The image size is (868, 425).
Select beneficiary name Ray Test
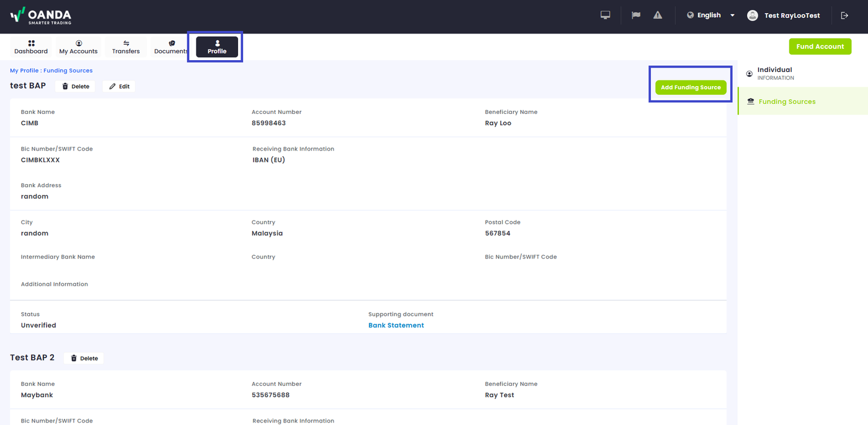pyautogui.click(x=499, y=395)
